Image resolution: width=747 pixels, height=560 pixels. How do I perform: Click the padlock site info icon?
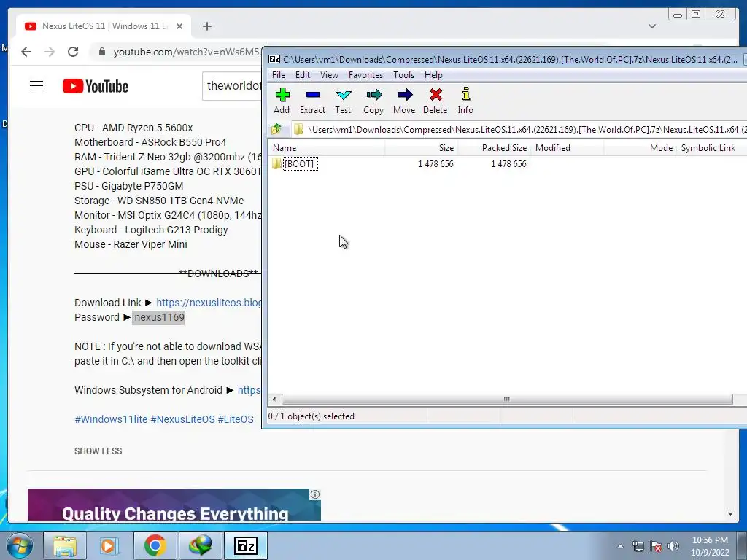point(101,52)
